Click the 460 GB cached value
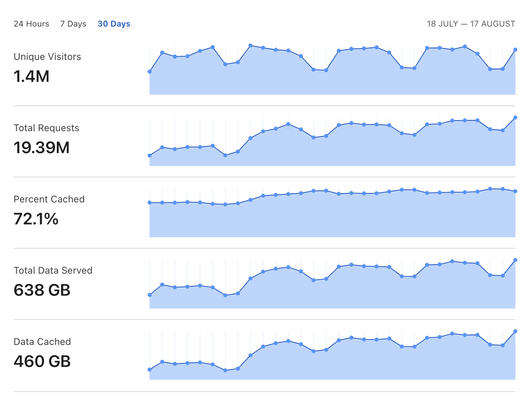532x398 pixels. 42,362
